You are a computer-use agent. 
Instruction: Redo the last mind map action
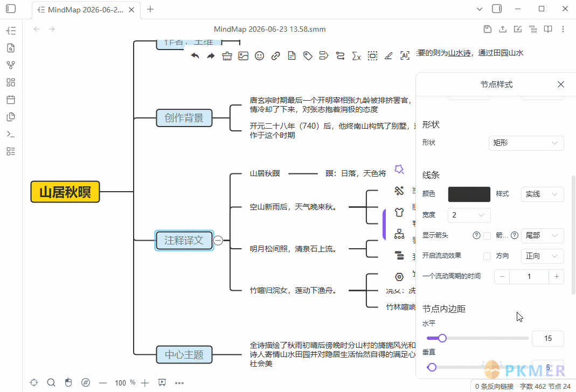point(211,56)
